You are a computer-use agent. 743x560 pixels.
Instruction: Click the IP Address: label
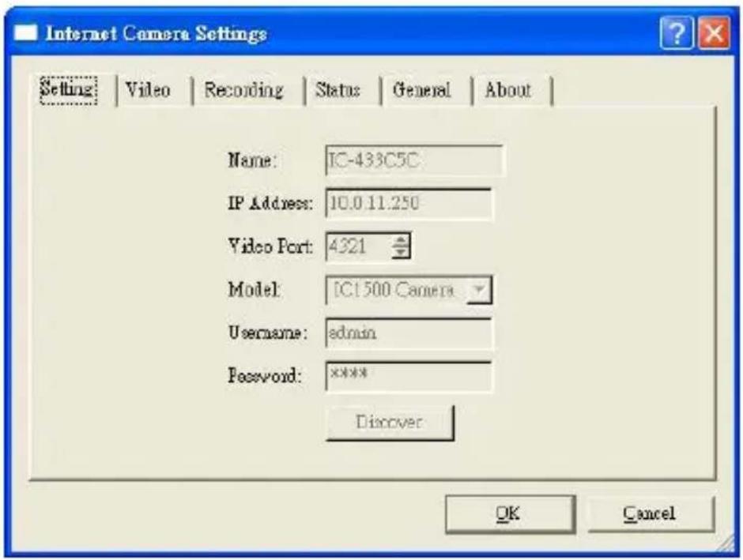(x=270, y=204)
